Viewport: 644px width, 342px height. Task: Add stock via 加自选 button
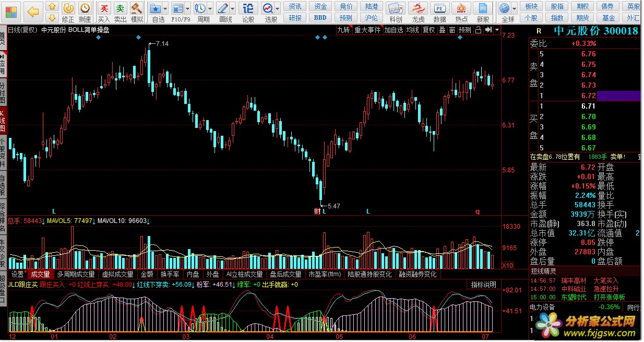coord(393,30)
